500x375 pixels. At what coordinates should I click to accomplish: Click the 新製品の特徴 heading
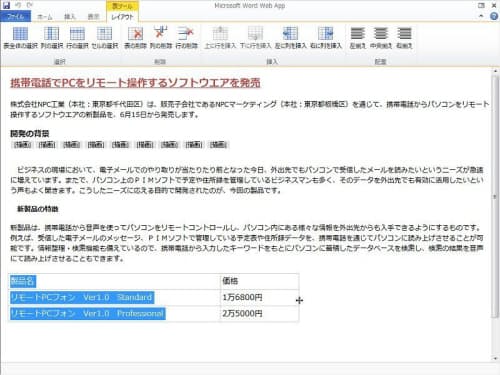pos(38,209)
